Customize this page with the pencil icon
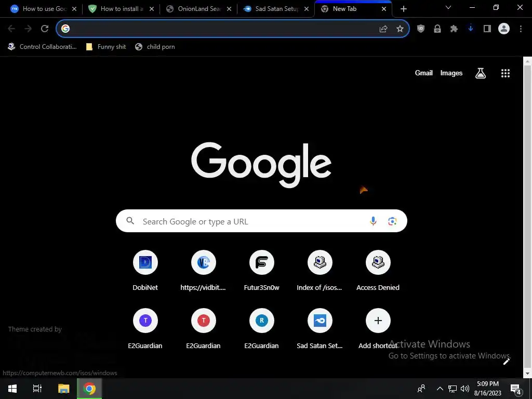The height and width of the screenshot is (399, 532). (x=507, y=362)
